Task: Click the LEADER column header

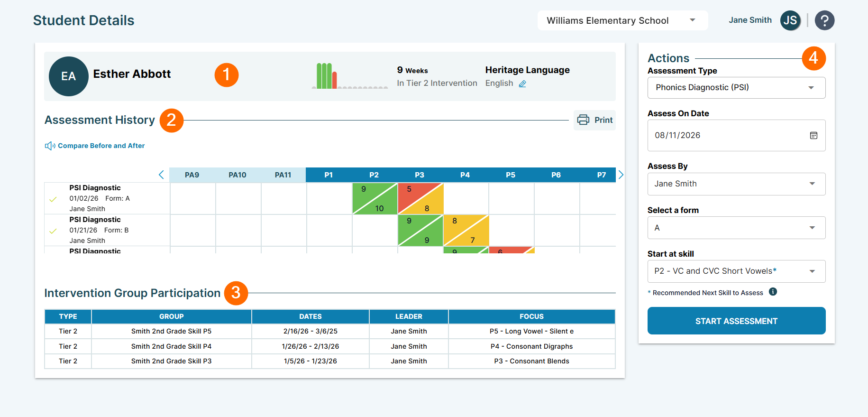Action: coord(409,316)
